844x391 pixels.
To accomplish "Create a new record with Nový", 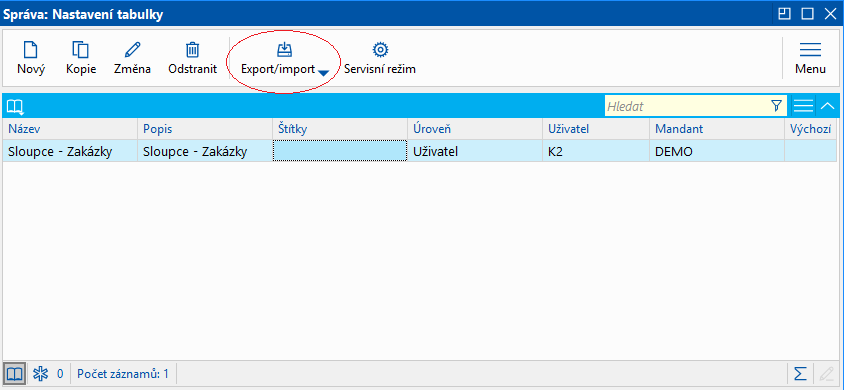I will pos(31,58).
